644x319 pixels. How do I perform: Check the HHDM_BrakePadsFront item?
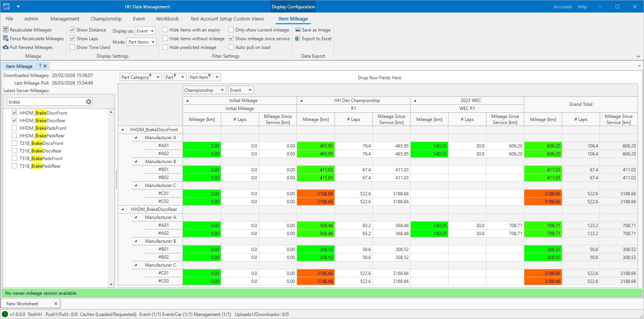[14, 128]
